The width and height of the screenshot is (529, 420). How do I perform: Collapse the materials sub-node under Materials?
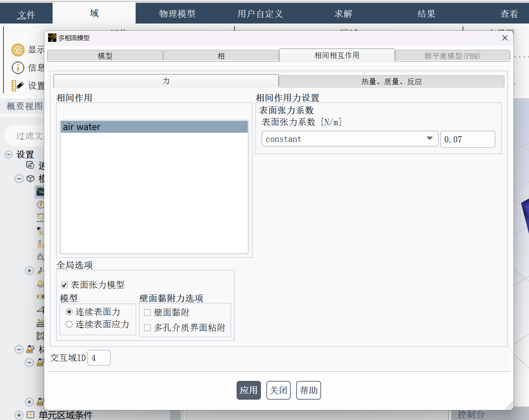(x=30, y=363)
